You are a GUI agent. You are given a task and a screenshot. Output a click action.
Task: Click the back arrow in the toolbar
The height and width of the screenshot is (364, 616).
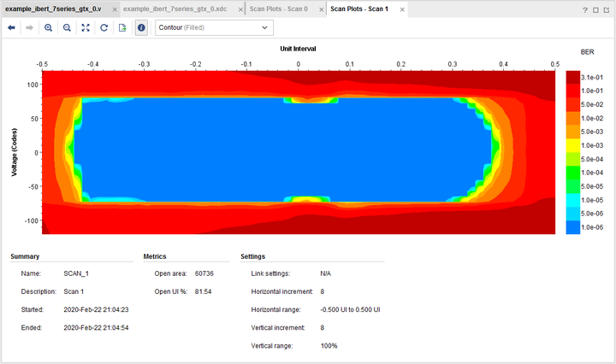(x=11, y=27)
